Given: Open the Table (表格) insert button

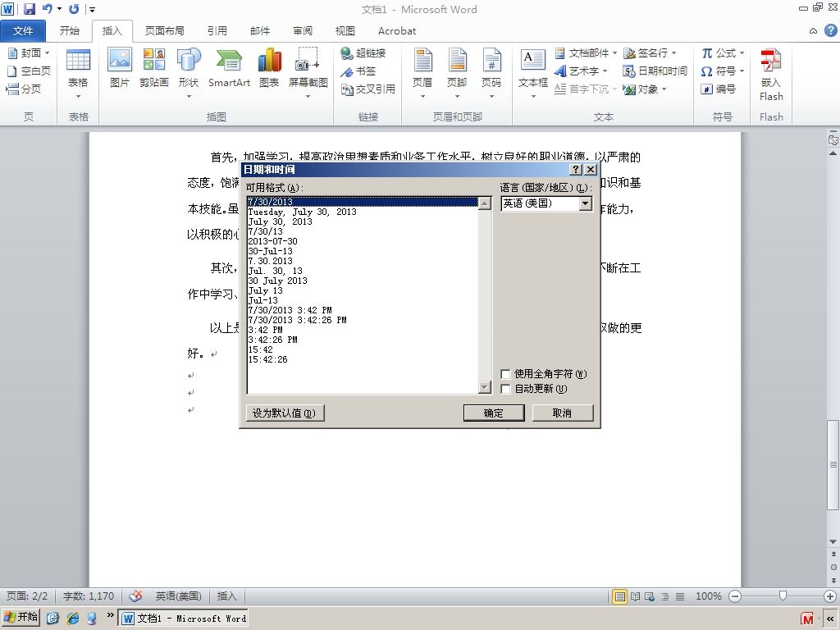Looking at the screenshot, I should [x=78, y=73].
